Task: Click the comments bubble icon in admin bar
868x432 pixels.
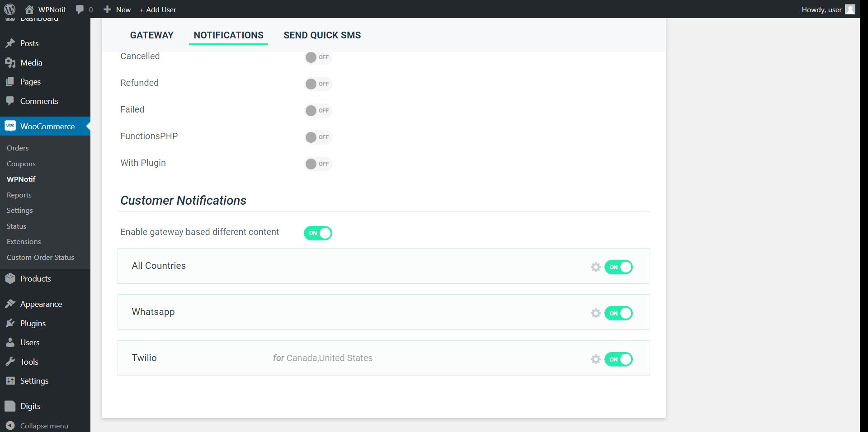Action: (x=80, y=9)
